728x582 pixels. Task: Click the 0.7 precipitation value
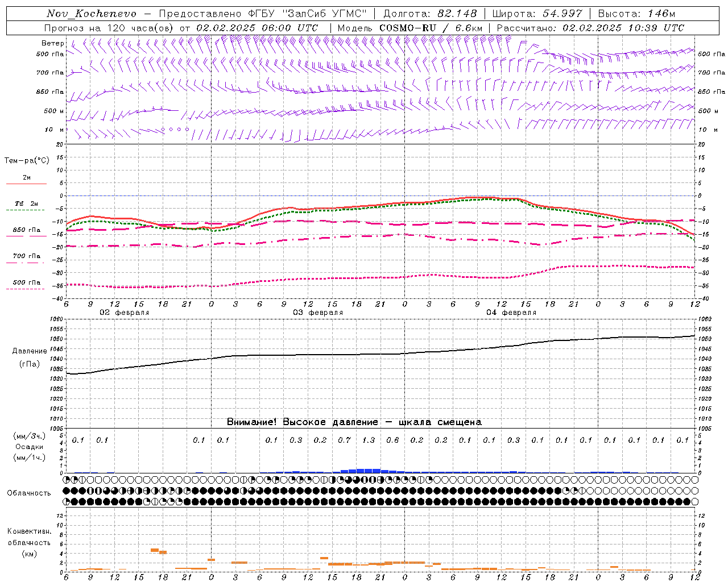pos(344,440)
